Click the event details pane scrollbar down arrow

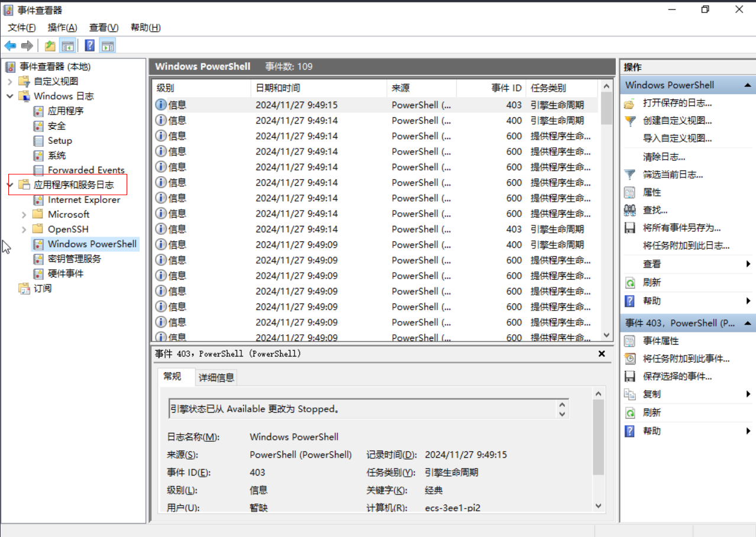[x=598, y=506]
